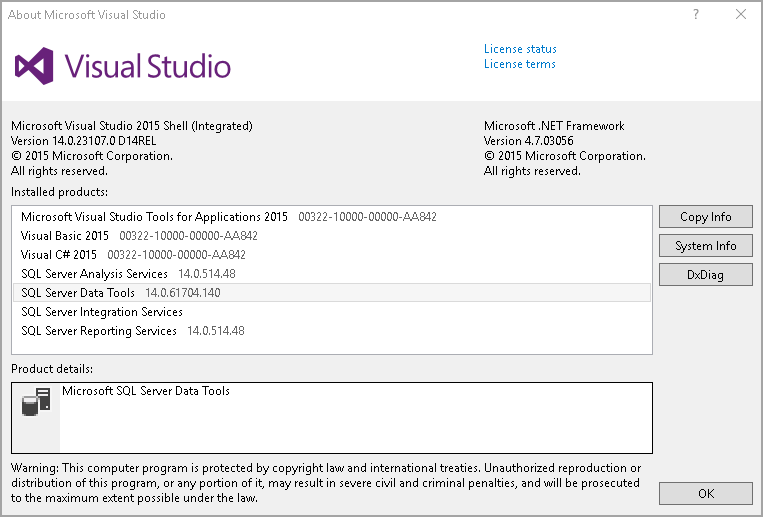
Task: Select Visual C# 2015 in the list
Action: pyautogui.click(x=58, y=255)
